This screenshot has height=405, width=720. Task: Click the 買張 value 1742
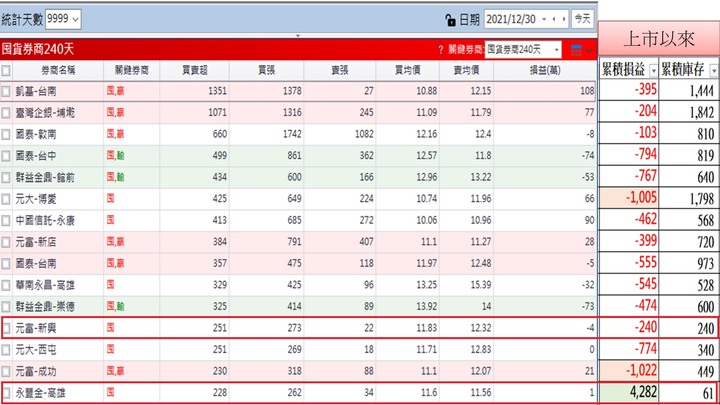click(292, 134)
